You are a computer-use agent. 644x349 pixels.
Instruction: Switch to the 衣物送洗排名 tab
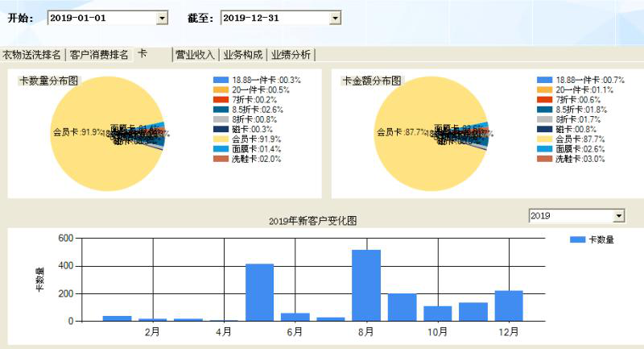click(x=31, y=55)
